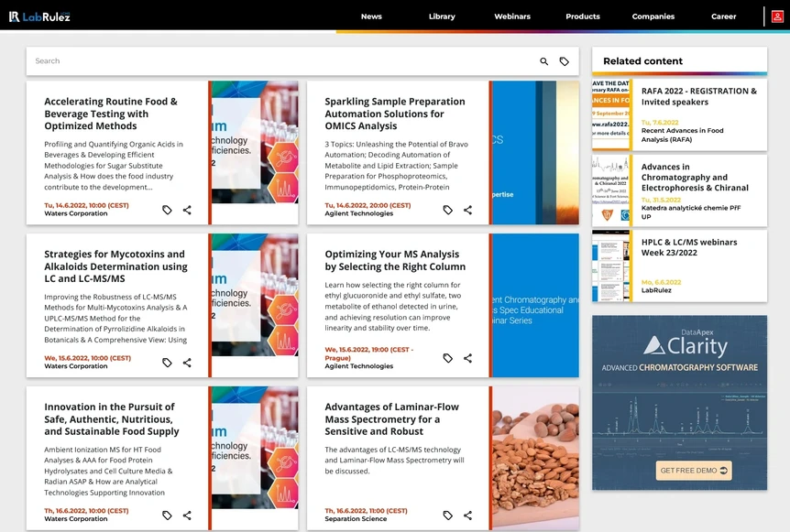Open Accelerating Routine Food & Beverage Testing title

pyautogui.click(x=111, y=114)
